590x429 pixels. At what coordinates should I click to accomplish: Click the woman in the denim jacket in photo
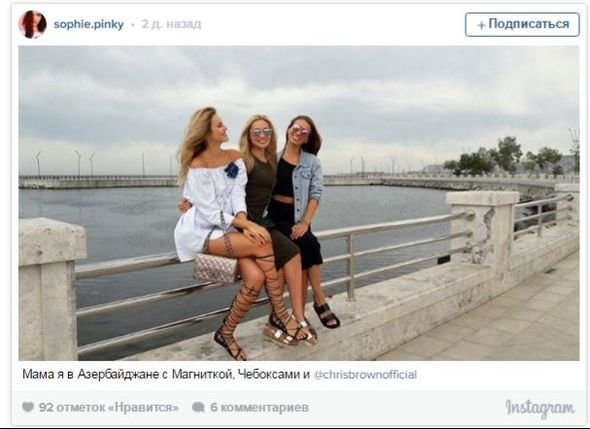point(301,211)
